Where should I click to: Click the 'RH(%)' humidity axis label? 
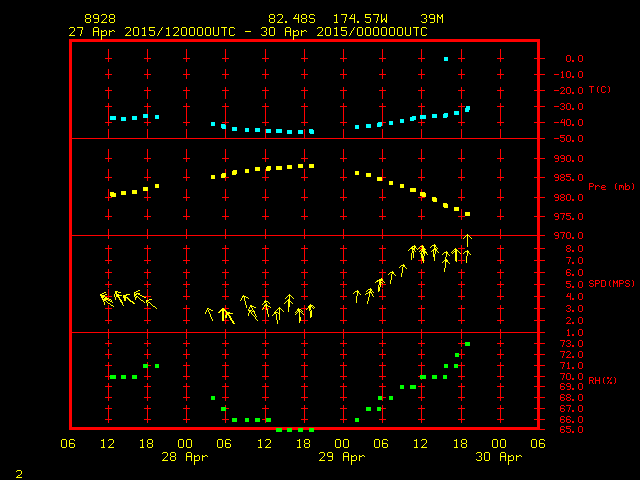602,380
